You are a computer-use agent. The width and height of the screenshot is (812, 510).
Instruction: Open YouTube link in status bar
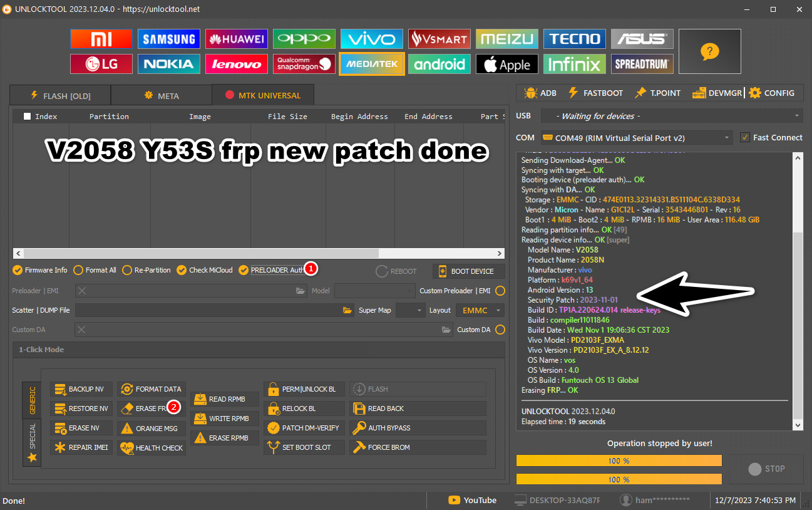472,500
